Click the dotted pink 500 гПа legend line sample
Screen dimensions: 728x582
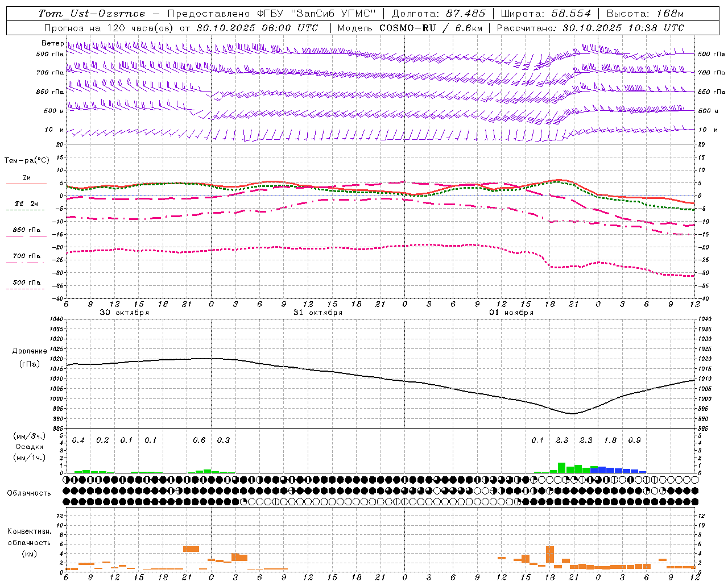pyautogui.click(x=26, y=289)
